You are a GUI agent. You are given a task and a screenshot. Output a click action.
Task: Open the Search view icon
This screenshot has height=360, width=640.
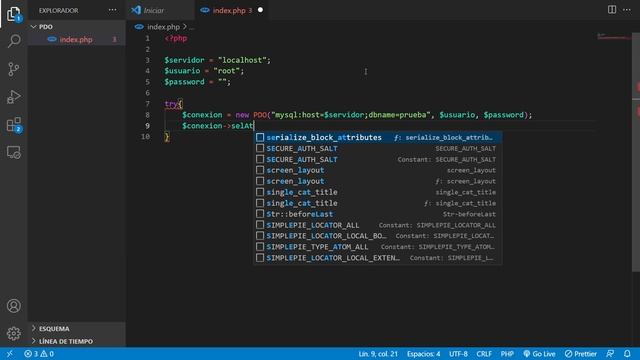(13, 41)
